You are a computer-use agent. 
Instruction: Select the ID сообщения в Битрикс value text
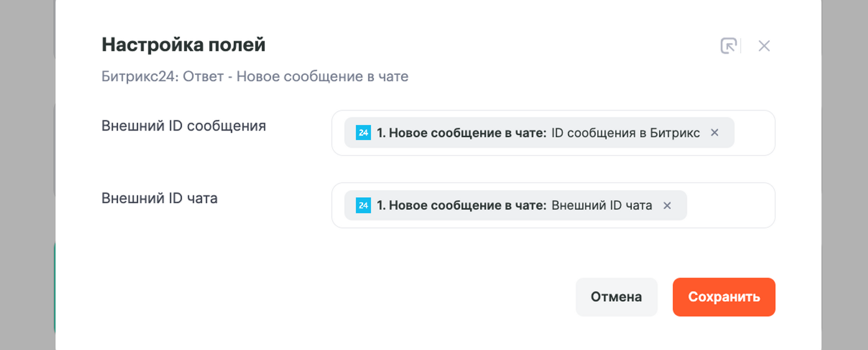click(626, 133)
